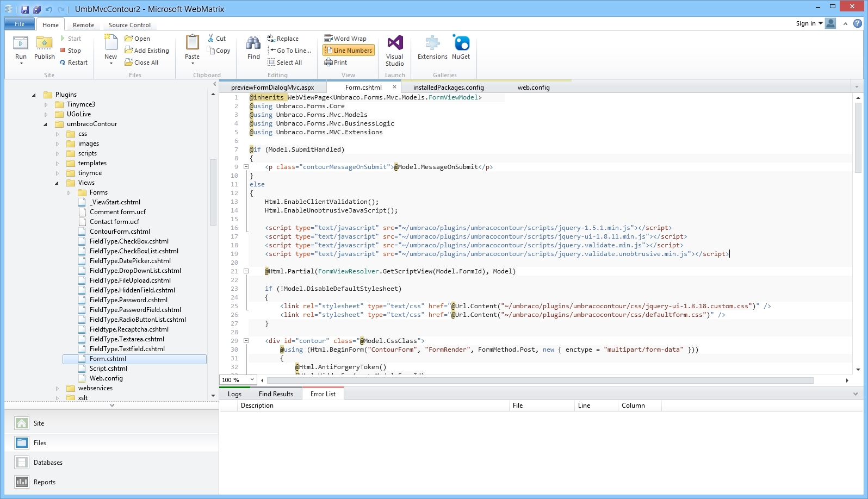Sort error list by Description column
The image size is (868, 499).
[x=373, y=406]
